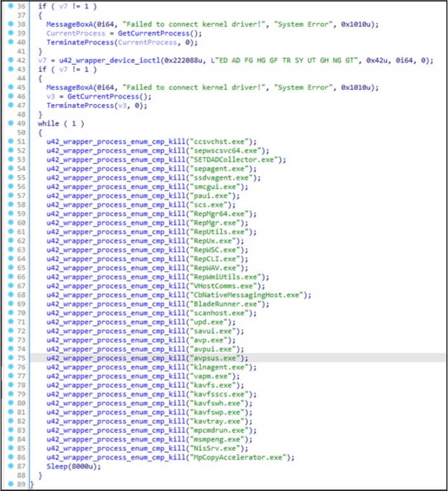Viewport: 448px width, 491px height.
Task: Click the "scs.exe" string
Action: [x=208, y=205]
